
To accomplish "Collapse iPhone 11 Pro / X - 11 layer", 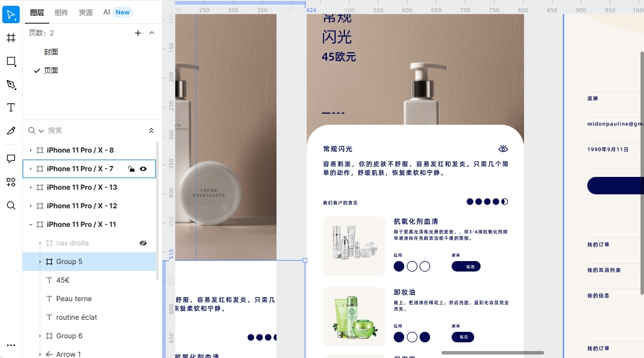I will tap(30, 225).
